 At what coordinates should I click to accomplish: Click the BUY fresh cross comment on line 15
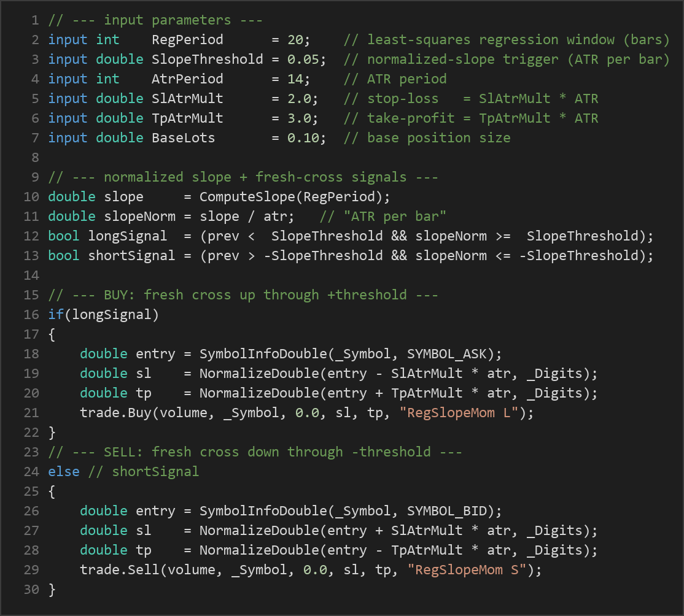pos(243,295)
